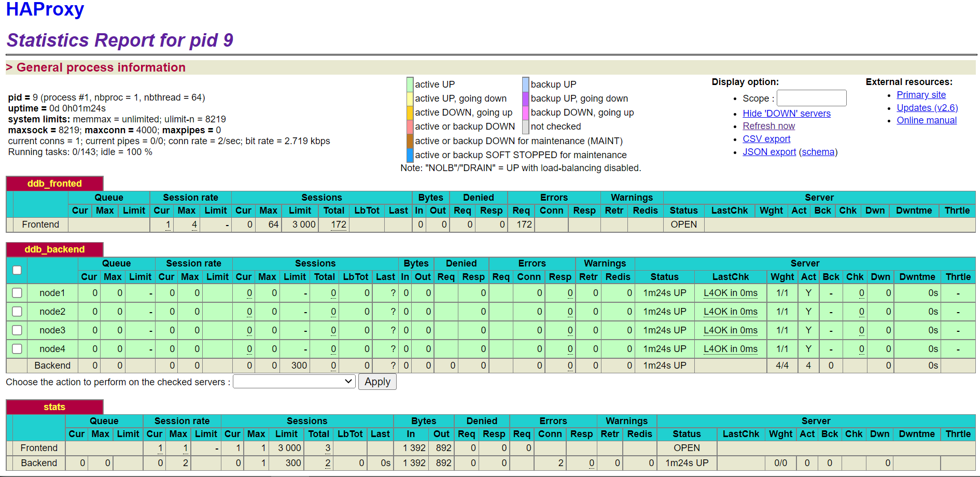
Task: Click node2 L4OK in 0ms check result
Action: coord(730,312)
